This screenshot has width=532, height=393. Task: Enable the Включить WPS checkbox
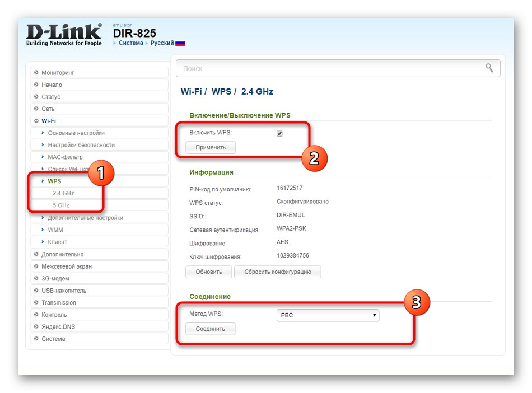coord(279,133)
